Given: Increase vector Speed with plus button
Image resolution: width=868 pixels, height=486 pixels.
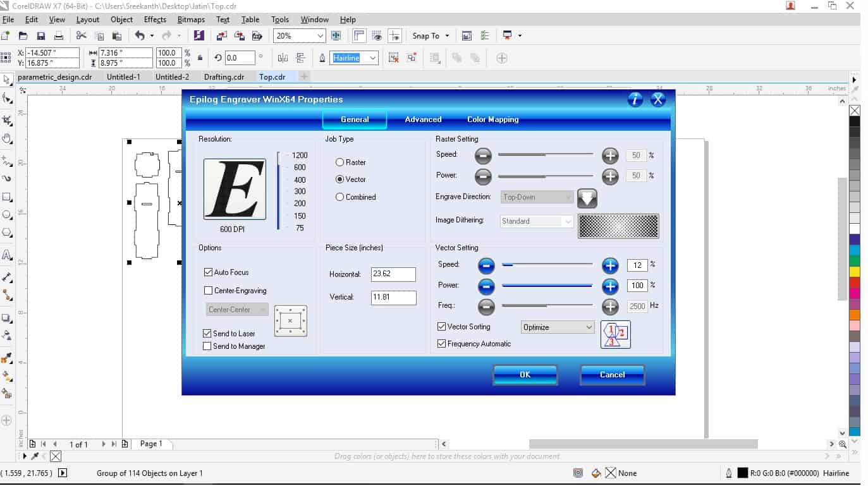Looking at the screenshot, I should (610, 265).
